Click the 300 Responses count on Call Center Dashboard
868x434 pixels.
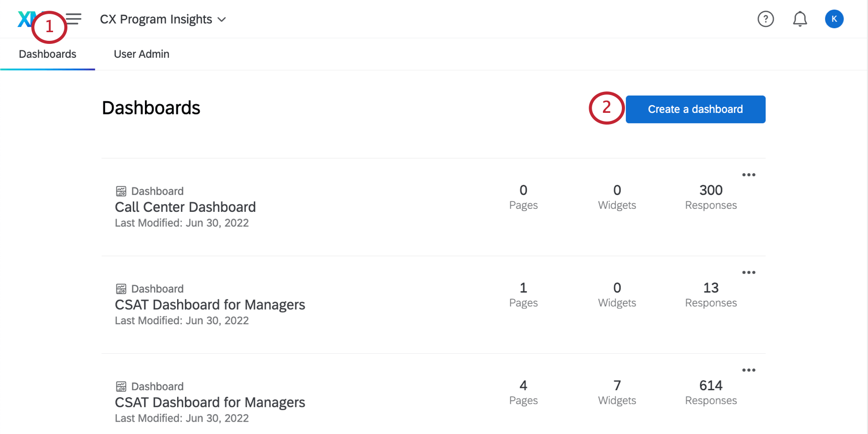click(x=711, y=197)
